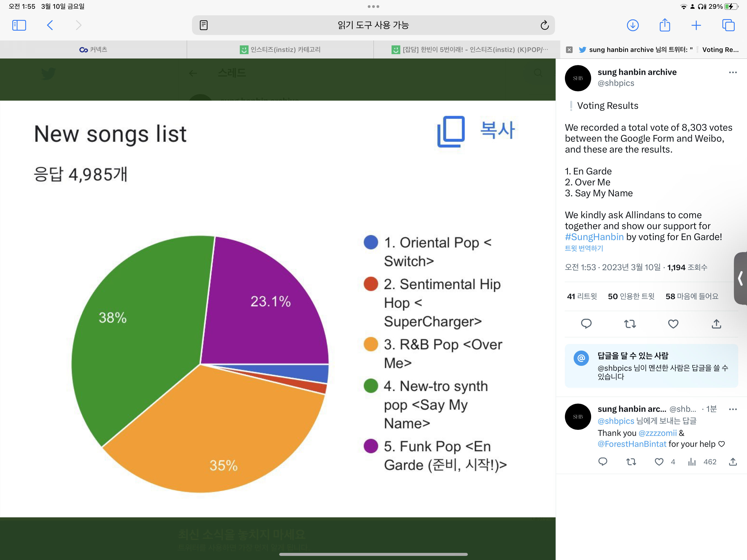Close the sung hanbin archive tab
The width and height of the screenshot is (747, 560).
pos(569,50)
